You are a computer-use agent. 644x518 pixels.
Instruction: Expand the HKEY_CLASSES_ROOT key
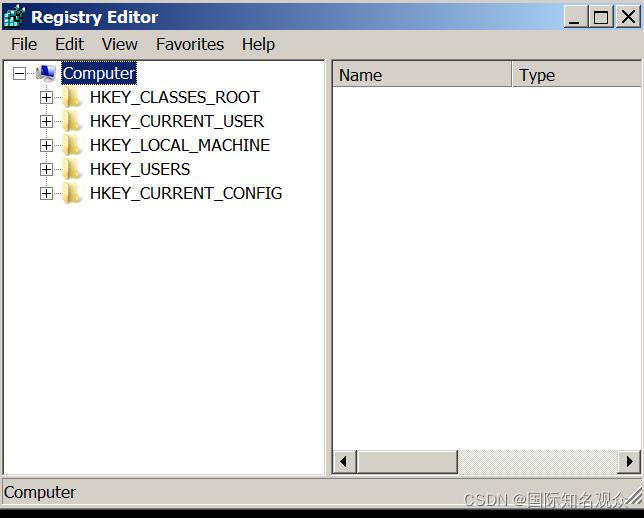coord(46,98)
